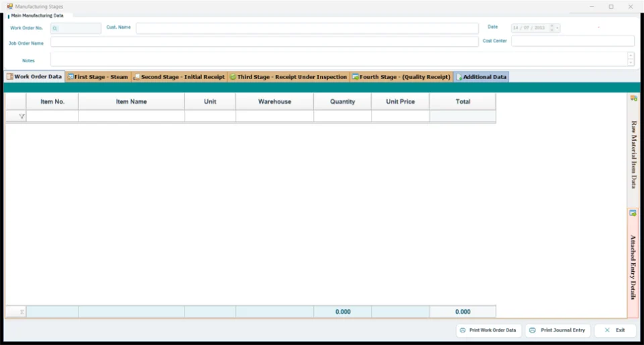
Task: Open the Work Order Data tab
Action: [34, 77]
